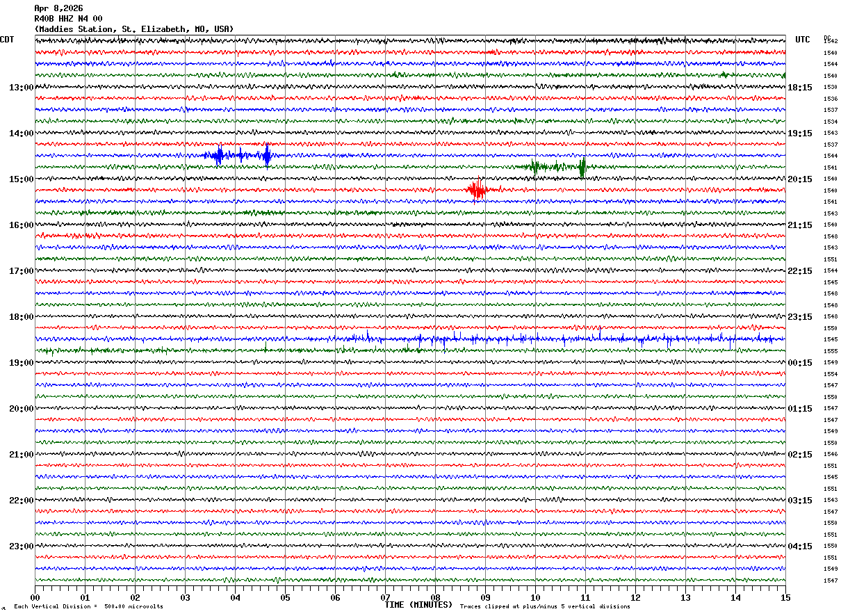Click the minute 12 tick label on bottom axis
The width and height of the screenshot is (841, 616).
coord(635,597)
